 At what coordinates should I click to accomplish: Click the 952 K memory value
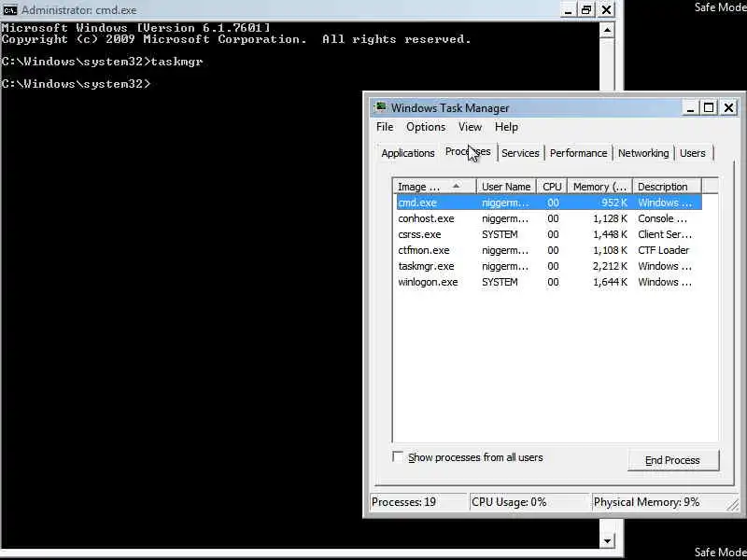[x=613, y=203]
